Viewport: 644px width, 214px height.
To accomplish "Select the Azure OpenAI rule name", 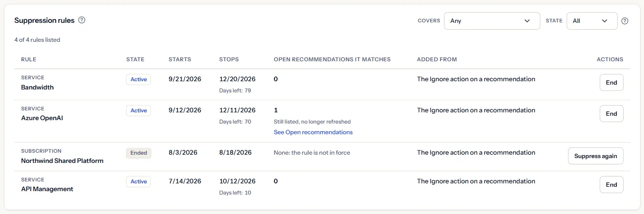I will [x=42, y=118].
